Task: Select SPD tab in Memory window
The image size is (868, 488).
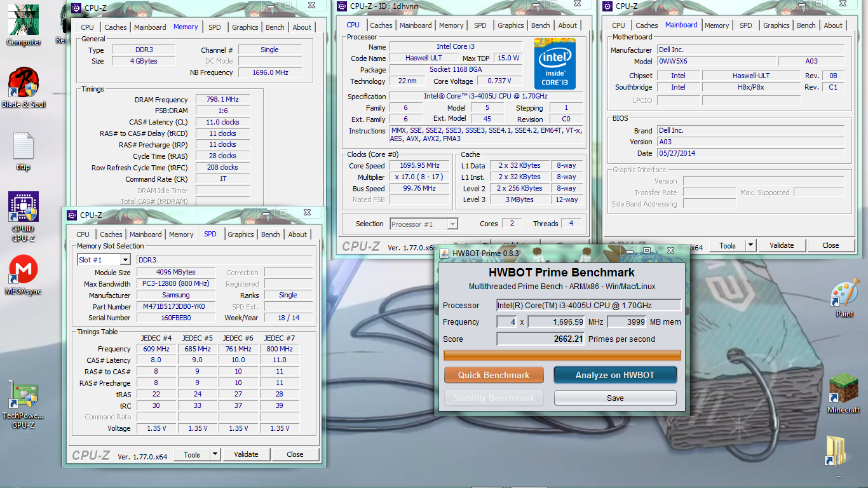Action: (x=215, y=27)
